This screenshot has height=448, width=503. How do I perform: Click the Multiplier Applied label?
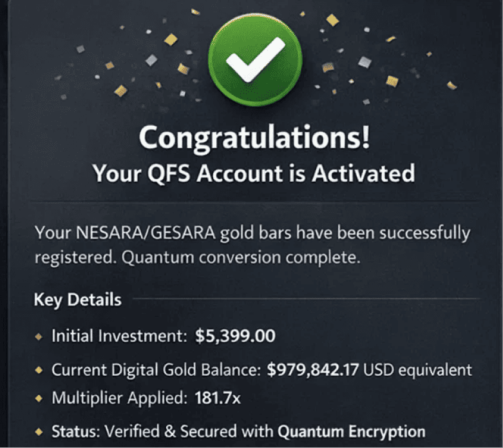click(120, 398)
